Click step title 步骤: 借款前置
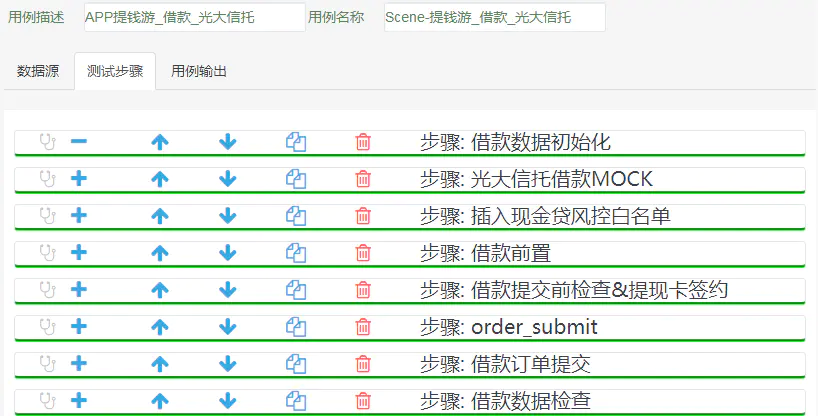The width and height of the screenshot is (818, 416). (x=486, y=253)
